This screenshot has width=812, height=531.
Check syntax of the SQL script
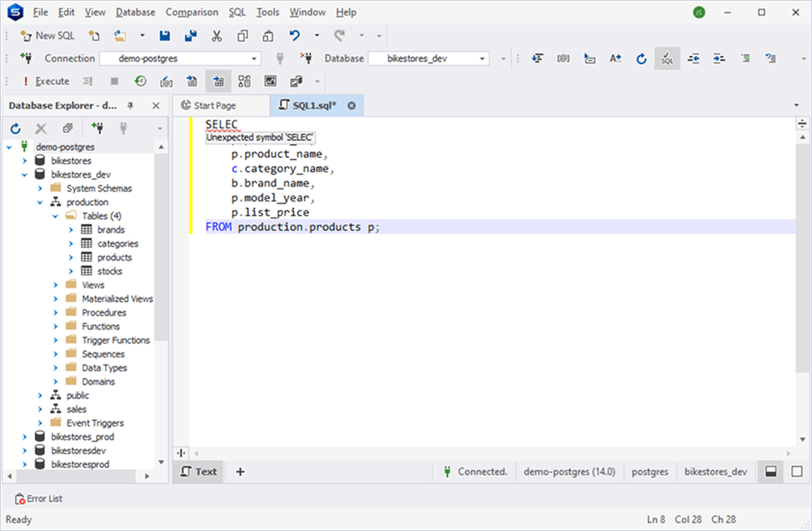tap(667, 58)
